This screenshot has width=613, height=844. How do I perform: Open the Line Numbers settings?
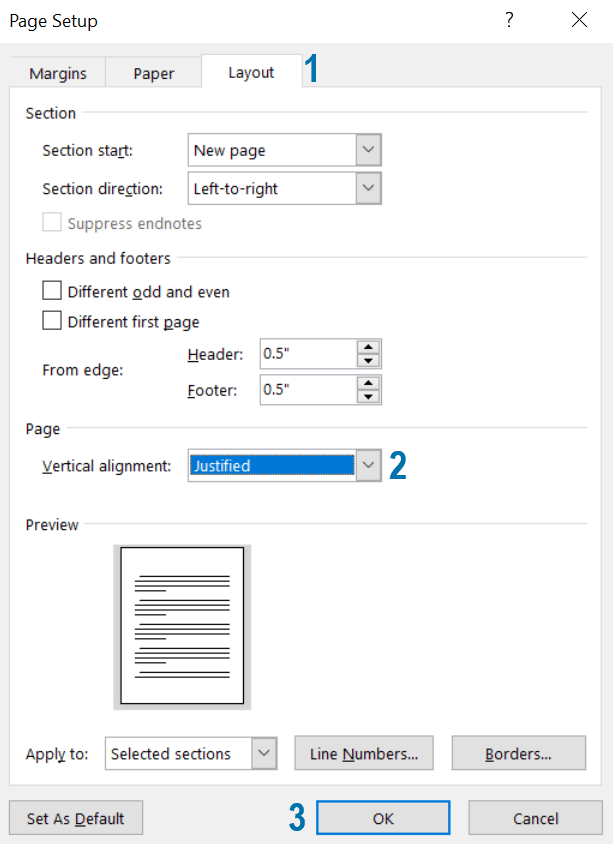pyautogui.click(x=364, y=754)
